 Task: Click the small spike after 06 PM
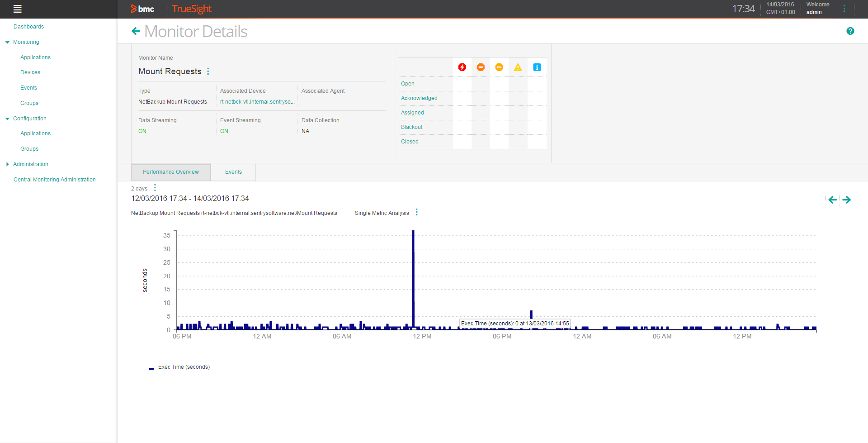531,314
